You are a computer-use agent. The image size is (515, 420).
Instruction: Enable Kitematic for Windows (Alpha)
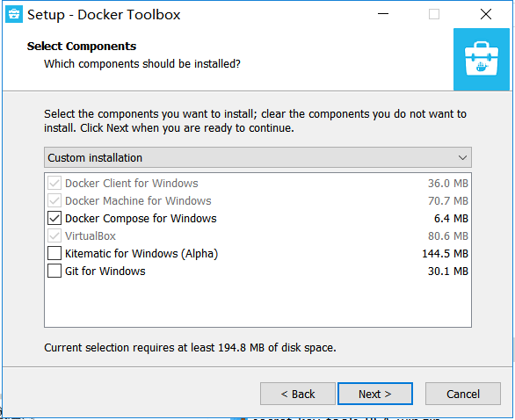click(54, 253)
